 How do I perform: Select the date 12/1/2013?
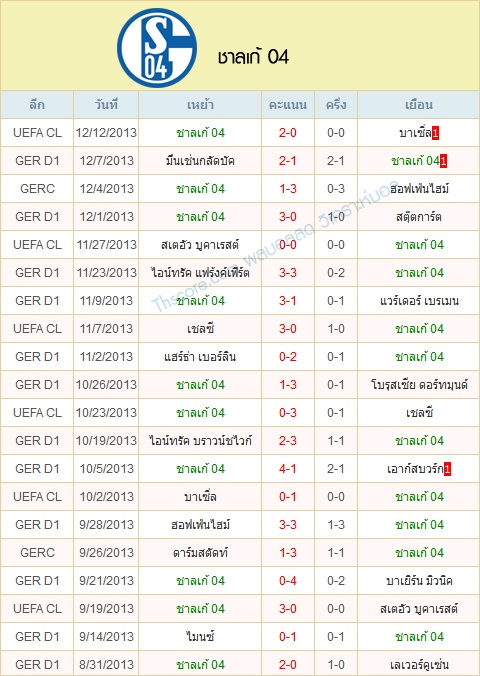click(106, 217)
